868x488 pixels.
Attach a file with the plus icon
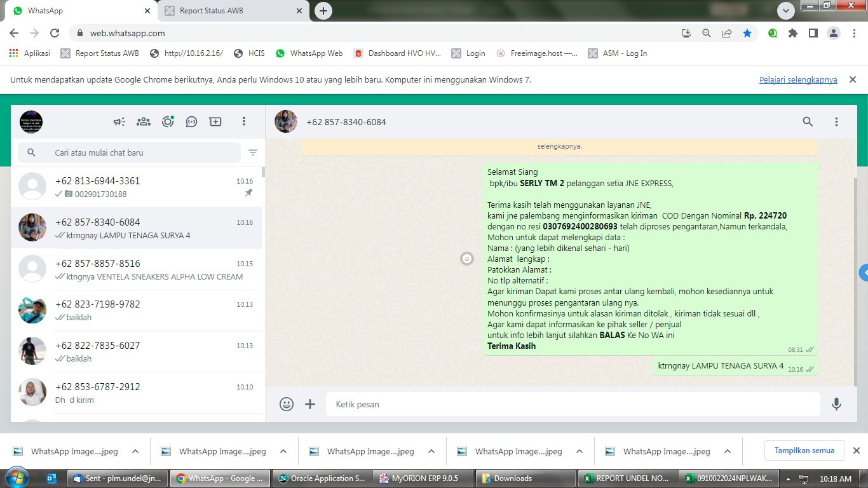coord(310,404)
